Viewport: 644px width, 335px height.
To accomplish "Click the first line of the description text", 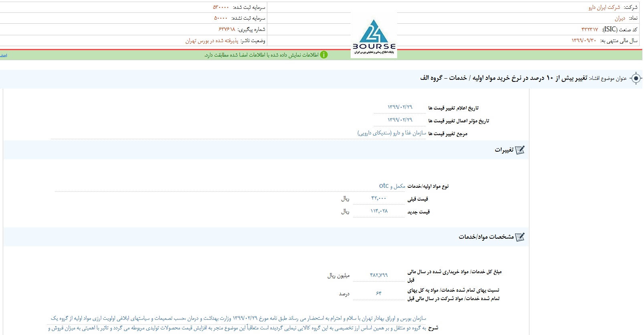I will (238, 318).
